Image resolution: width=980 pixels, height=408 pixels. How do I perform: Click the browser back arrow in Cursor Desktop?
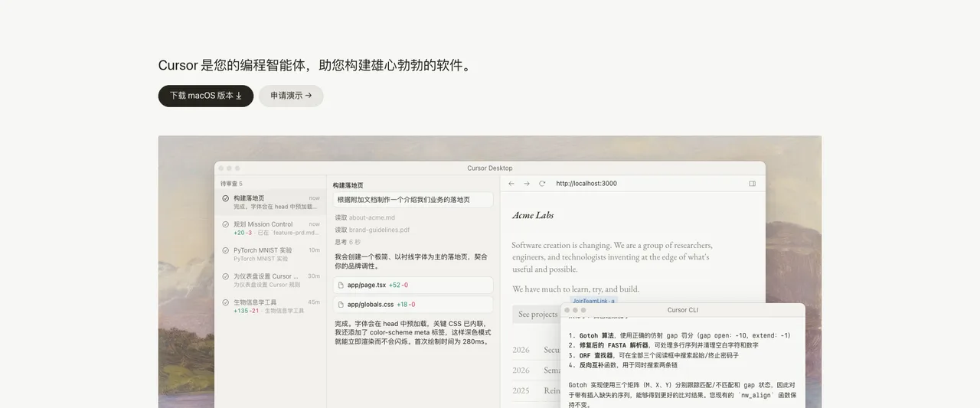click(511, 184)
